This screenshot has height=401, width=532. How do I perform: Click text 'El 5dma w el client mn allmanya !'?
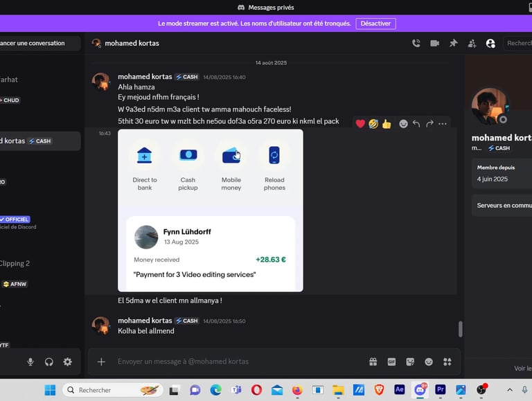170,301
